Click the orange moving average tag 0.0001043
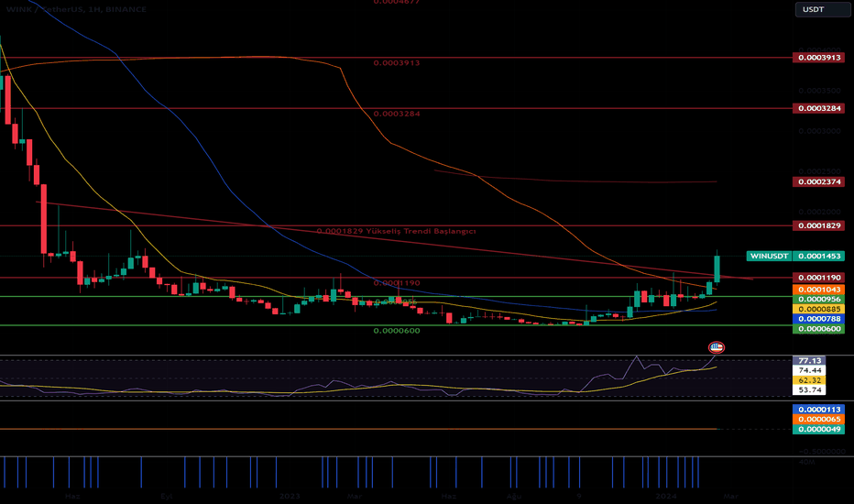The image size is (854, 504). (818, 290)
